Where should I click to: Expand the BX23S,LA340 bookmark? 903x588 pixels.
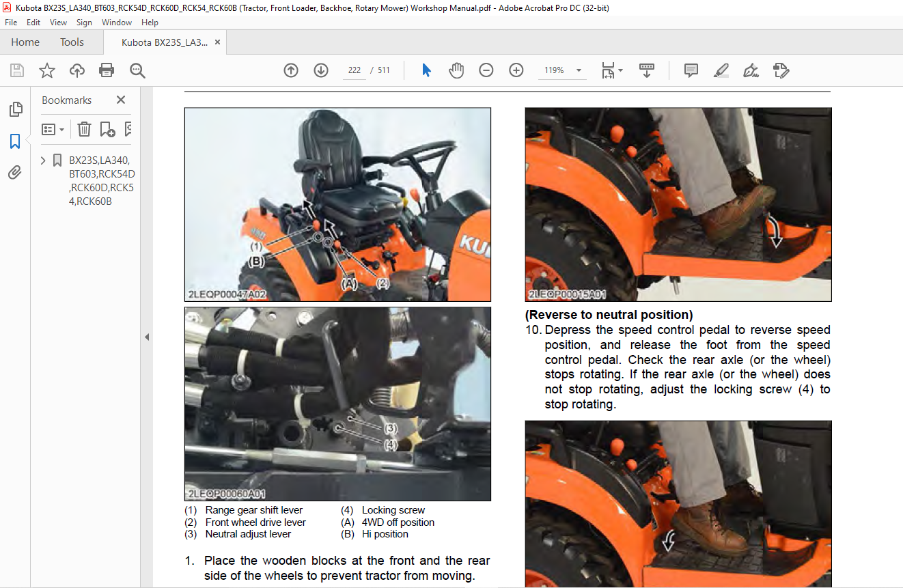(44, 160)
